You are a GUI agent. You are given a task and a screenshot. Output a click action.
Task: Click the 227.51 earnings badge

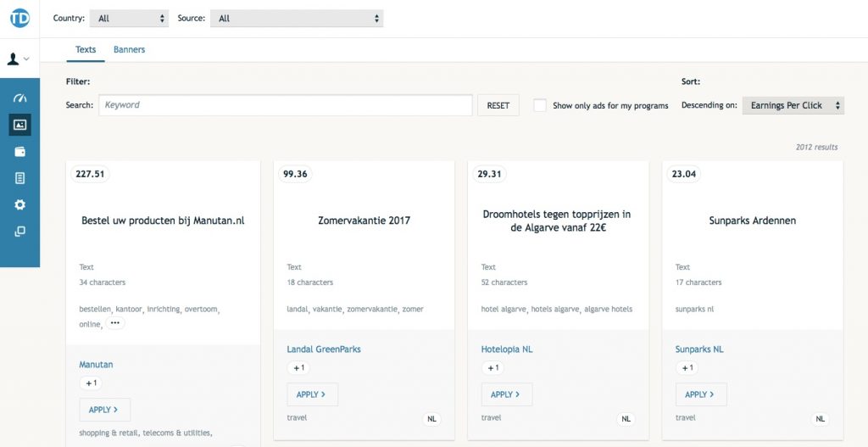[90, 174]
